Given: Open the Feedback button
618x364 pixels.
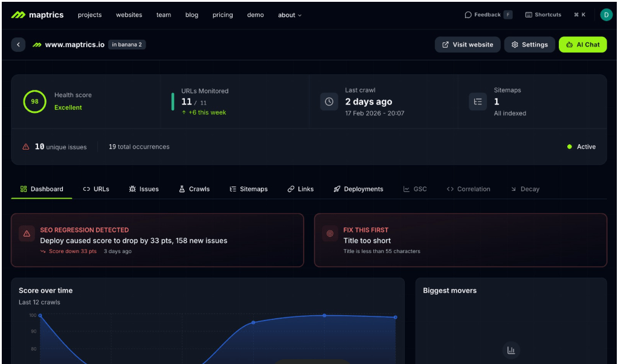Looking at the screenshot, I should 488,15.
